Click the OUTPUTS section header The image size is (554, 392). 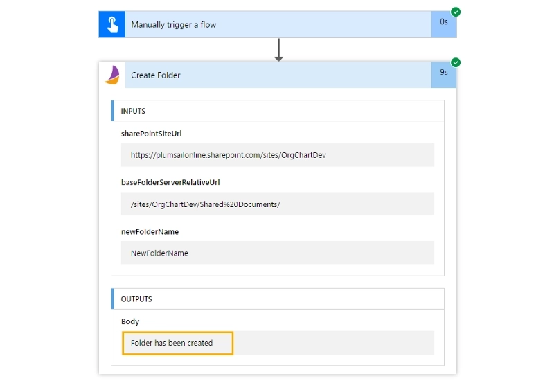coord(278,299)
